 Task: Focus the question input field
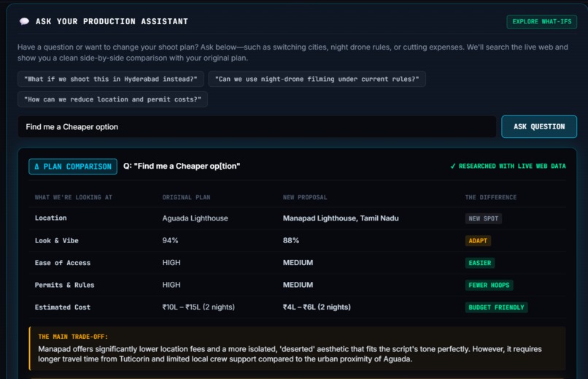tap(257, 127)
